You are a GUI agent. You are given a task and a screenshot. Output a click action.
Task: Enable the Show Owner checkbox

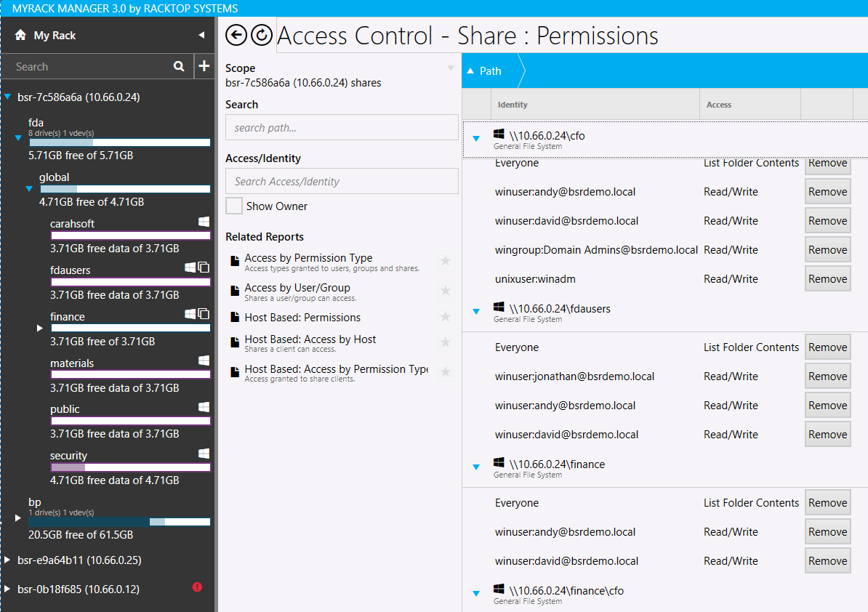pyautogui.click(x=234, y=206)
